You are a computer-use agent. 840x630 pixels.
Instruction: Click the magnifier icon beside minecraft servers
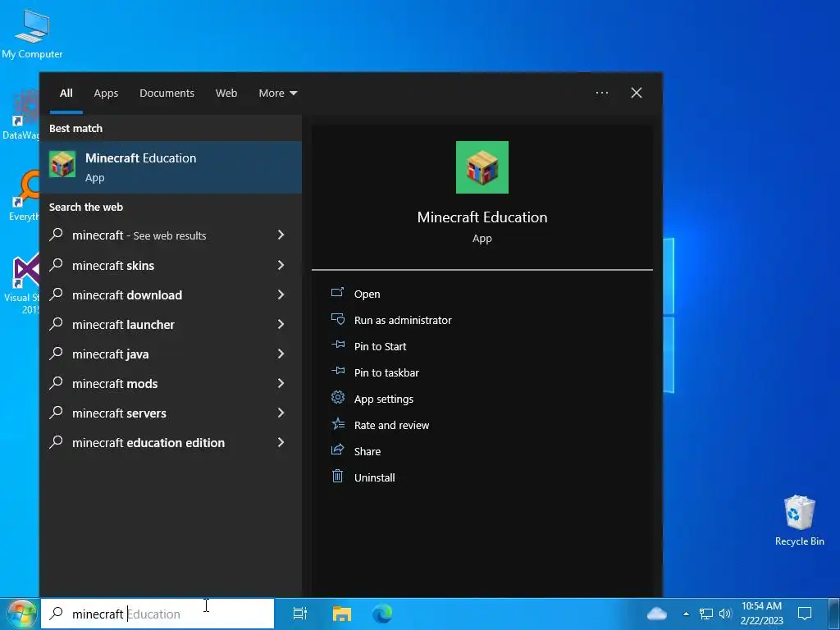point(57,412)
